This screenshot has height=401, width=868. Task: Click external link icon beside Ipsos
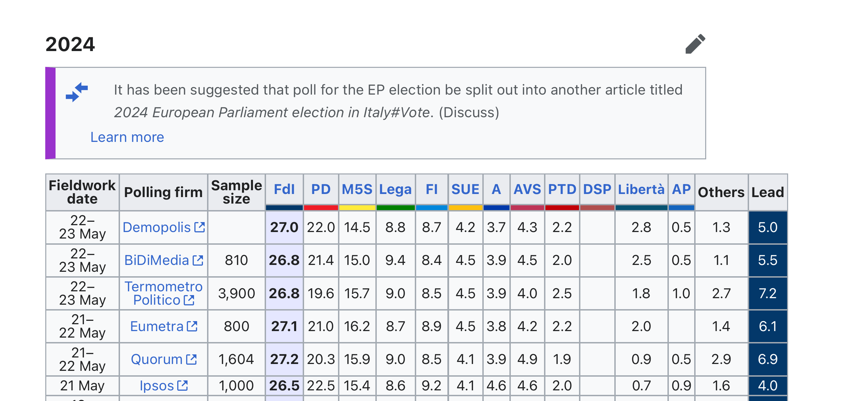[183, 386]
